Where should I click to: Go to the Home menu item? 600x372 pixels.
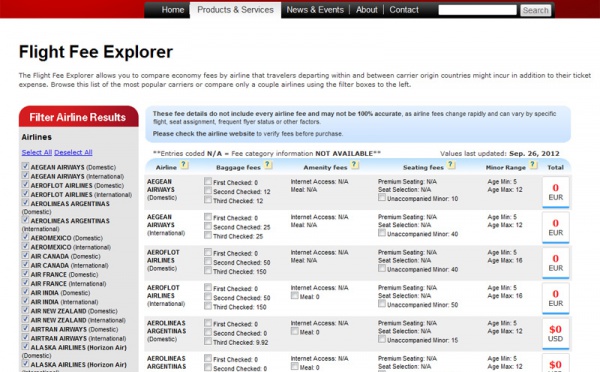click(x=173, y=10)
